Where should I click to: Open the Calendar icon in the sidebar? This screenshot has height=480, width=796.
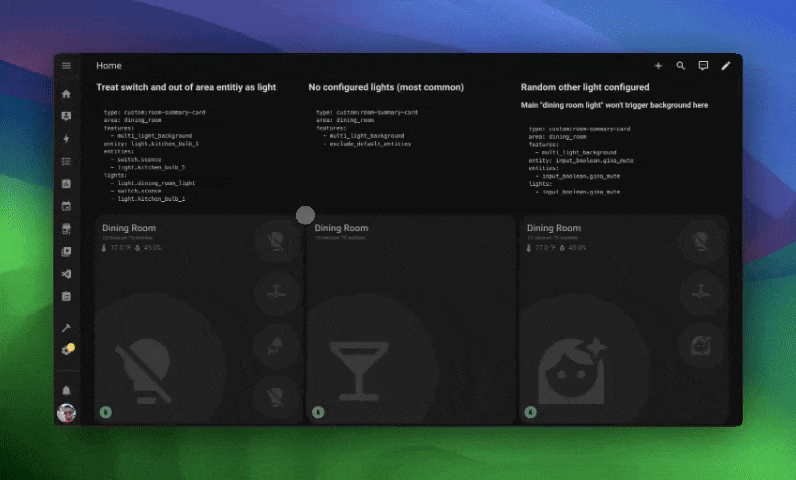coord(66,206)
